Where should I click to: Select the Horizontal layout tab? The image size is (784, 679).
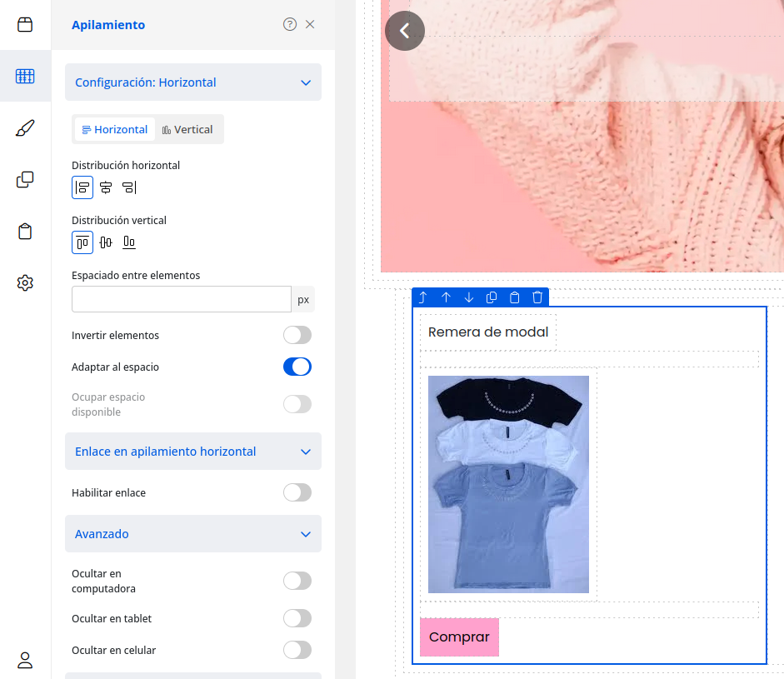click(115, 130)
